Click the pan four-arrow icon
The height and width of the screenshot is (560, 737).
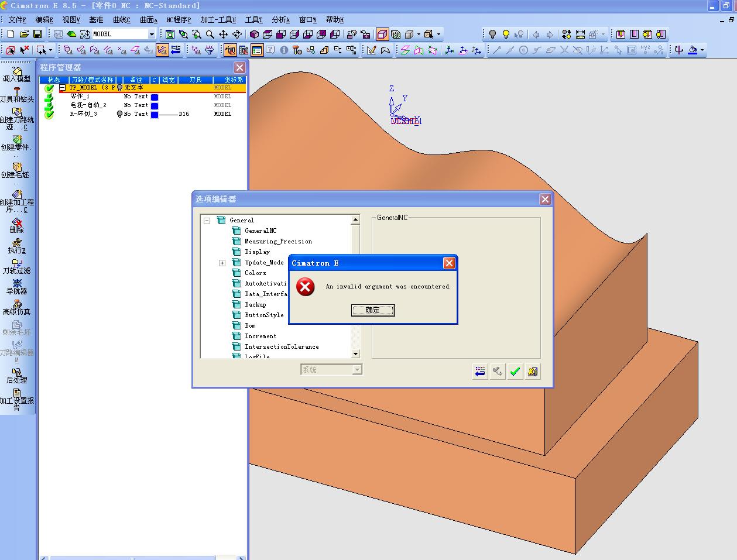(223, 35)
